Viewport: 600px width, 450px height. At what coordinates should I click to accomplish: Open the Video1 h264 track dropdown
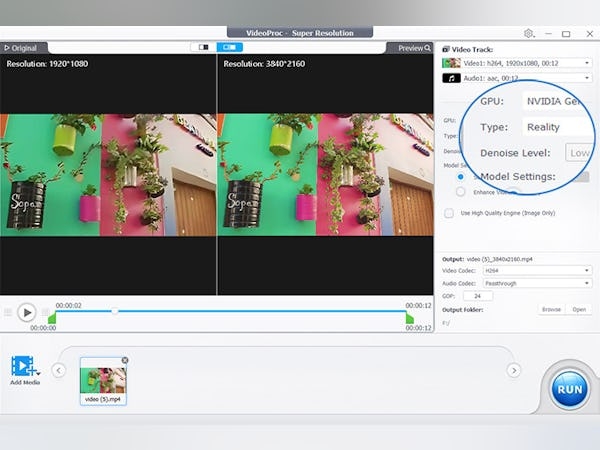tap(527, 63)
